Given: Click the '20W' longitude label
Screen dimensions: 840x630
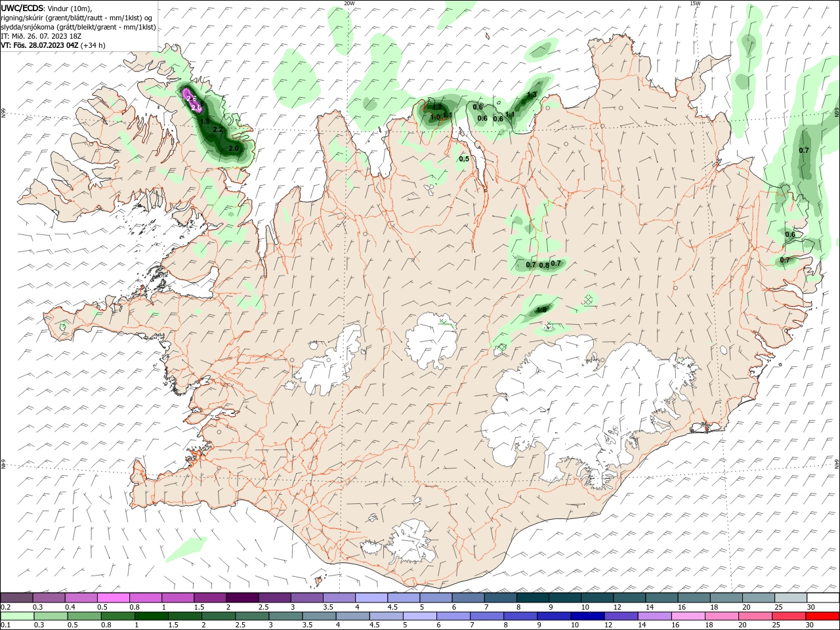Looking at the screenshot, I should click(349, 3).
